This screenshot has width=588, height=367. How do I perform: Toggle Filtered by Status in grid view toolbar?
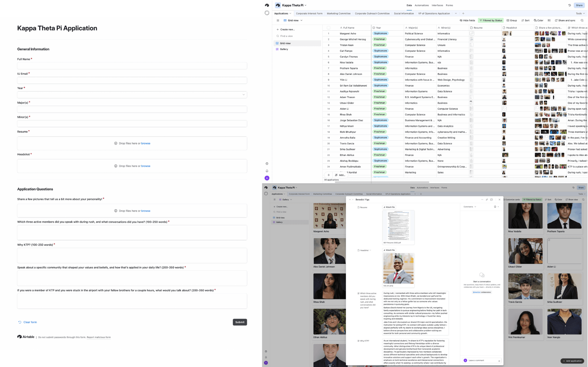click(x=491, y=21)
